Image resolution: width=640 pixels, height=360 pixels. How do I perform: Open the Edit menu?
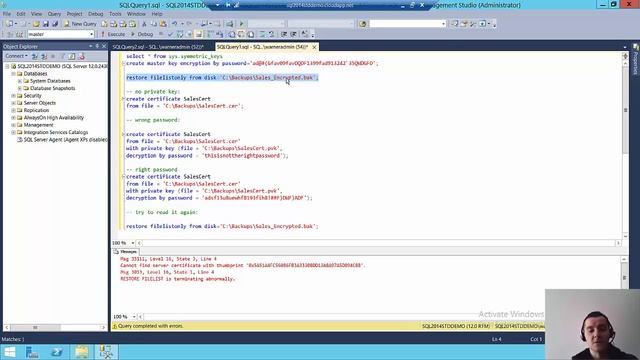[21, 14]
